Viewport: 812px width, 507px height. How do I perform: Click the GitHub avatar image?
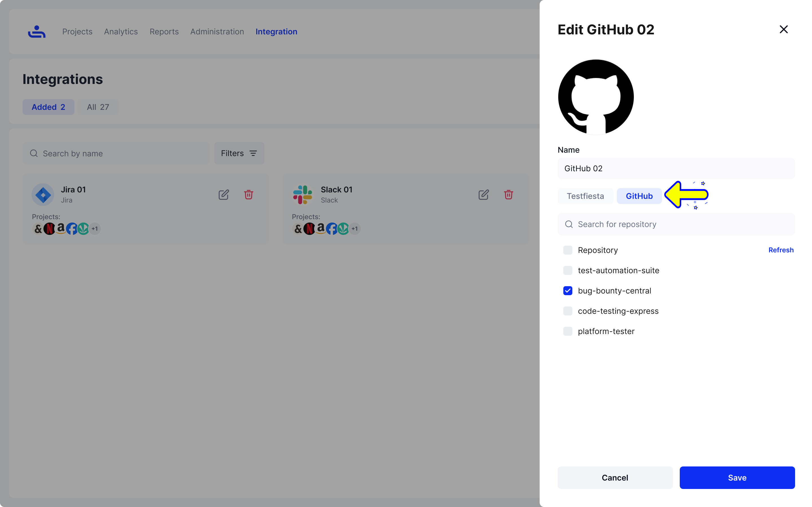[x=596, y=97]
